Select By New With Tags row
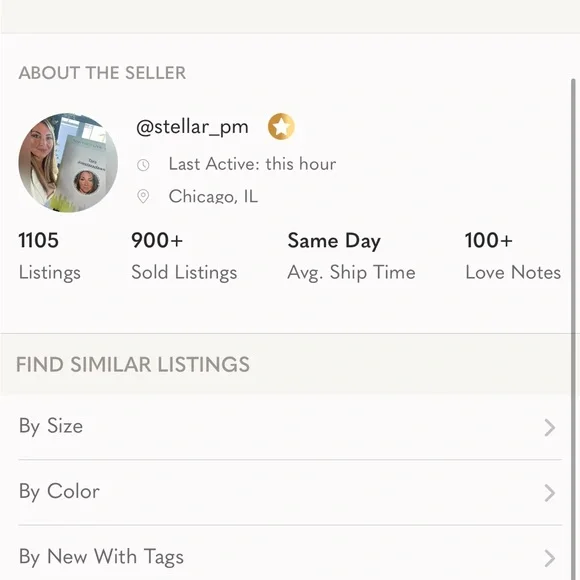 click(x=290, y=554)
